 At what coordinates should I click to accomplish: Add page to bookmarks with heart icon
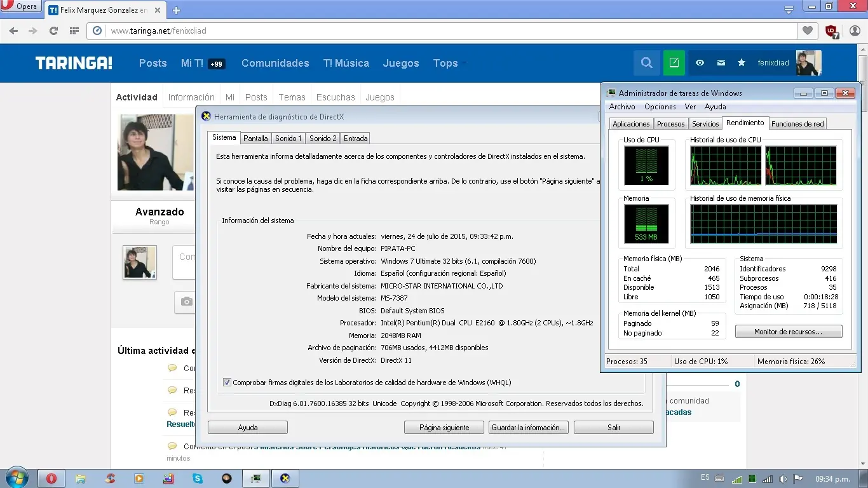[x=808, y=30]
